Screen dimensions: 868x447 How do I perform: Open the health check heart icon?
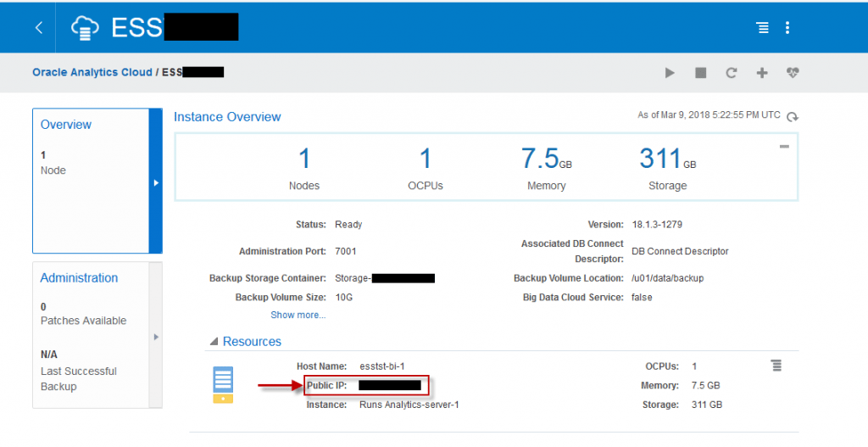click(793, 73)
